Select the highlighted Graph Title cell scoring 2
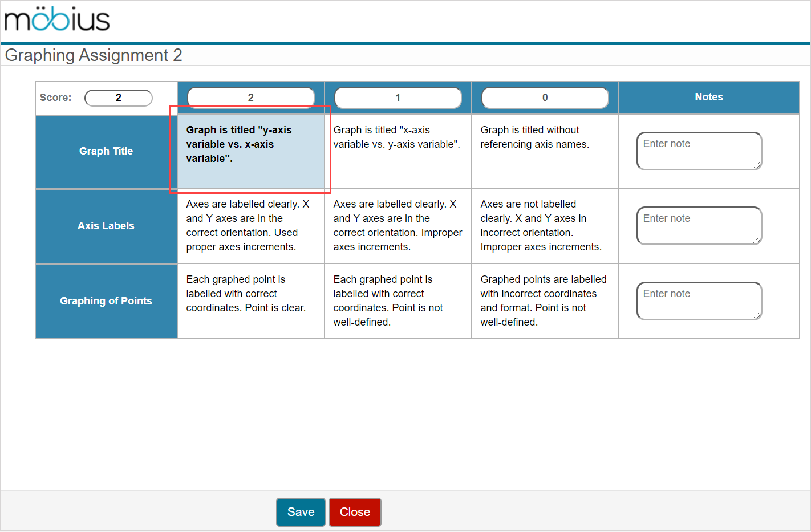The height and width of the screenshot is (532, 811). coord(251,151)
